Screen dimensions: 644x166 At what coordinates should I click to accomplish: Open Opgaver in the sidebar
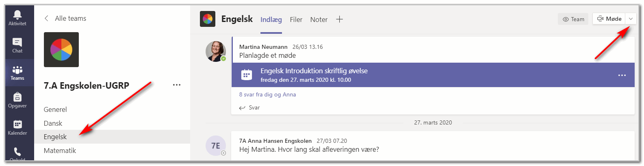17,100
